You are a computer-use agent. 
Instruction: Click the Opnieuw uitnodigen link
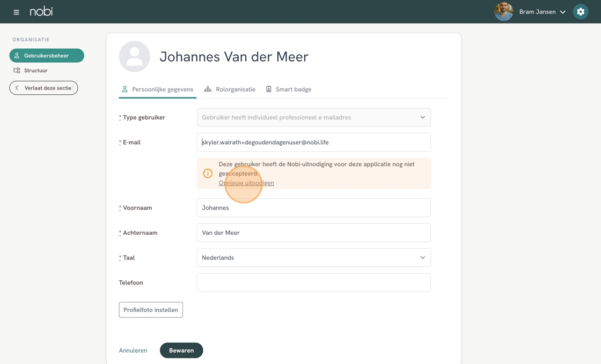[x=246, y=183]
